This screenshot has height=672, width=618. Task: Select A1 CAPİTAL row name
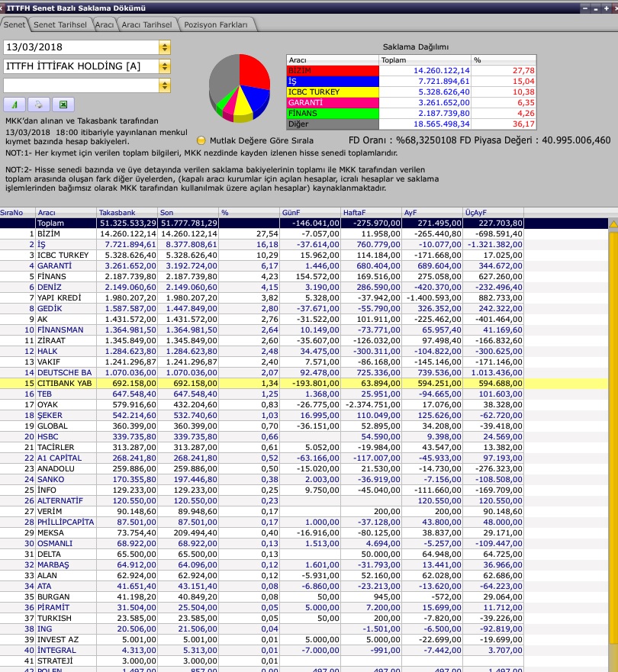click(x=60, y=458)
